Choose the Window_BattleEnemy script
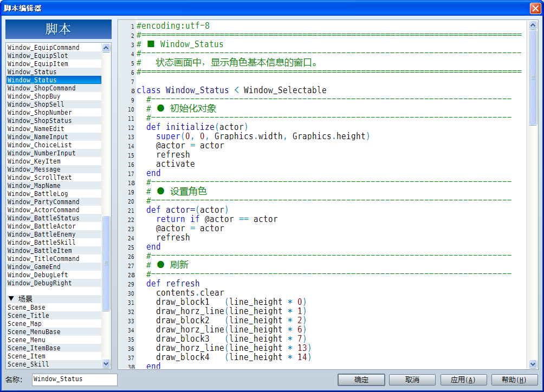This screenshot has height=392, width=544. (x=54, y=234)
